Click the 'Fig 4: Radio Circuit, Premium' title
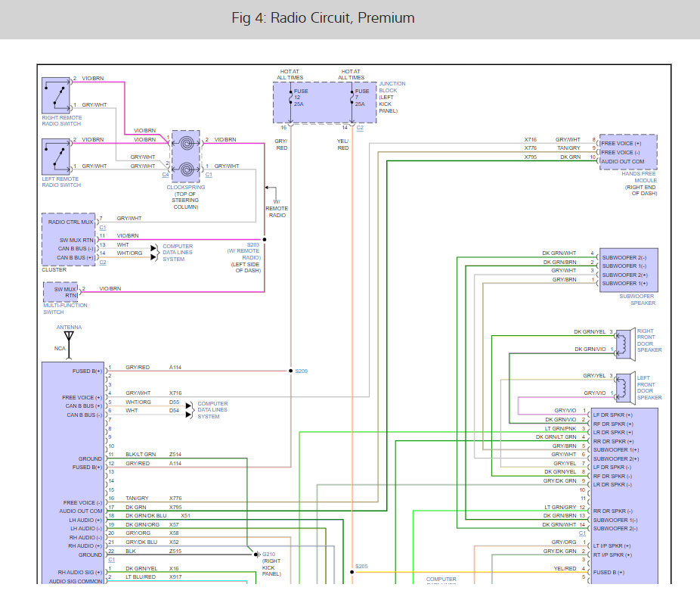The width and height of the screenshot is (700, 606). (323, 18)
